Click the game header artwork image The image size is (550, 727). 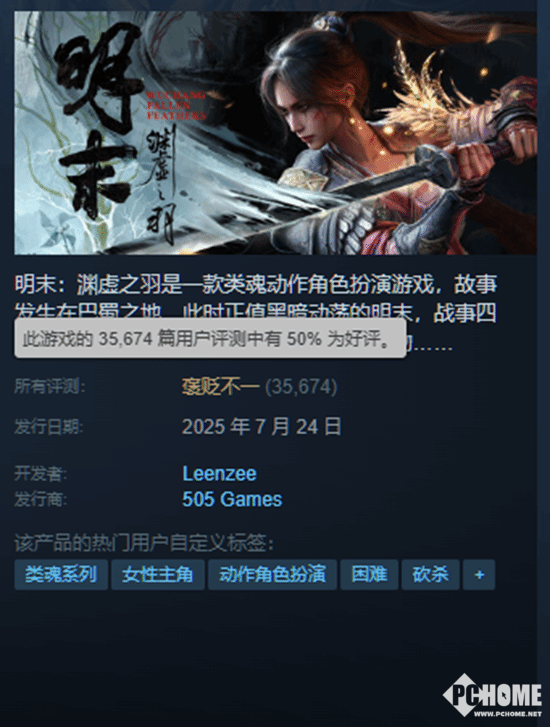tap(275, 133)
